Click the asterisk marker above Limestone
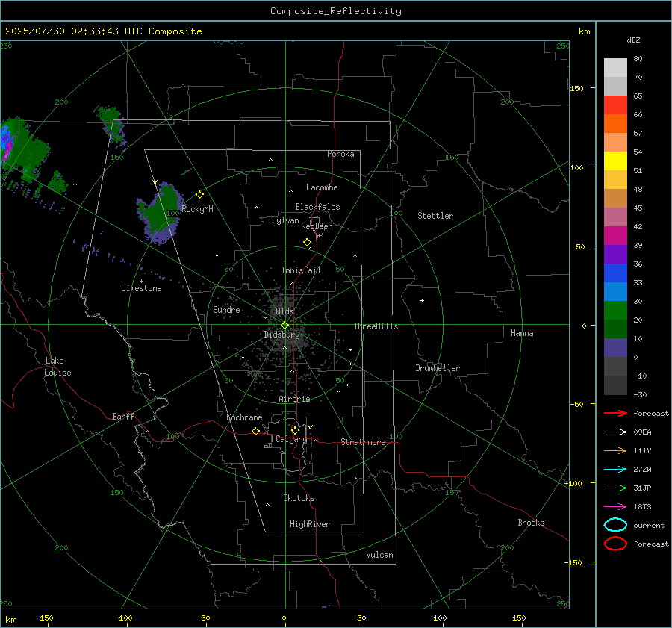Image resolution: width=672 pixels, height=628 pixels. tap(141, 282)
